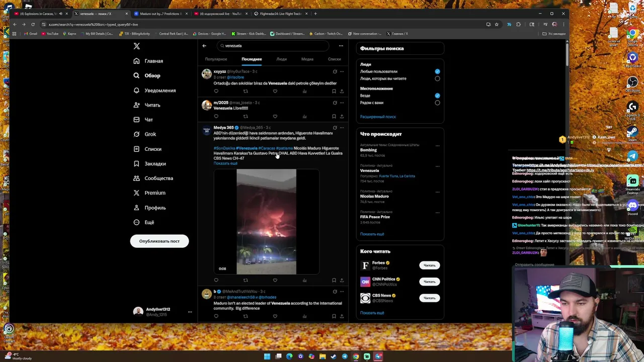Switch to Медиа tab
Viewport: 644px width, 362px height.
(x=307, y=59)
